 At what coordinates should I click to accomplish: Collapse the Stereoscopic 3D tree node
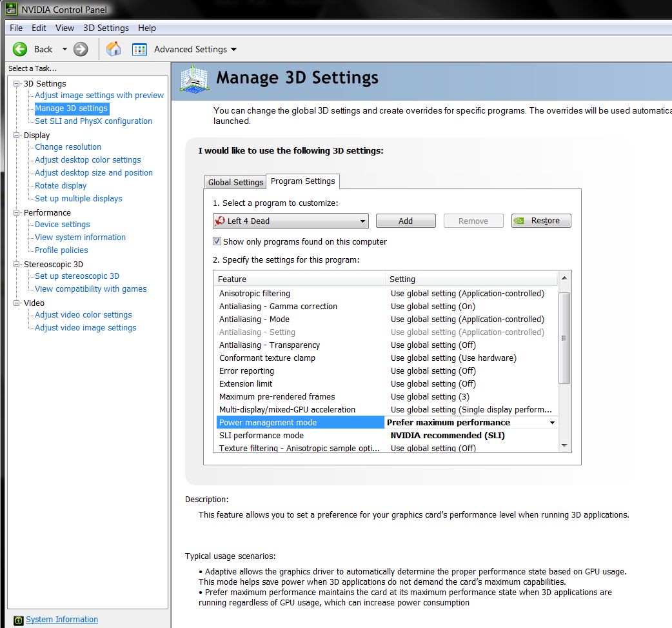click(x=17, y=264)
